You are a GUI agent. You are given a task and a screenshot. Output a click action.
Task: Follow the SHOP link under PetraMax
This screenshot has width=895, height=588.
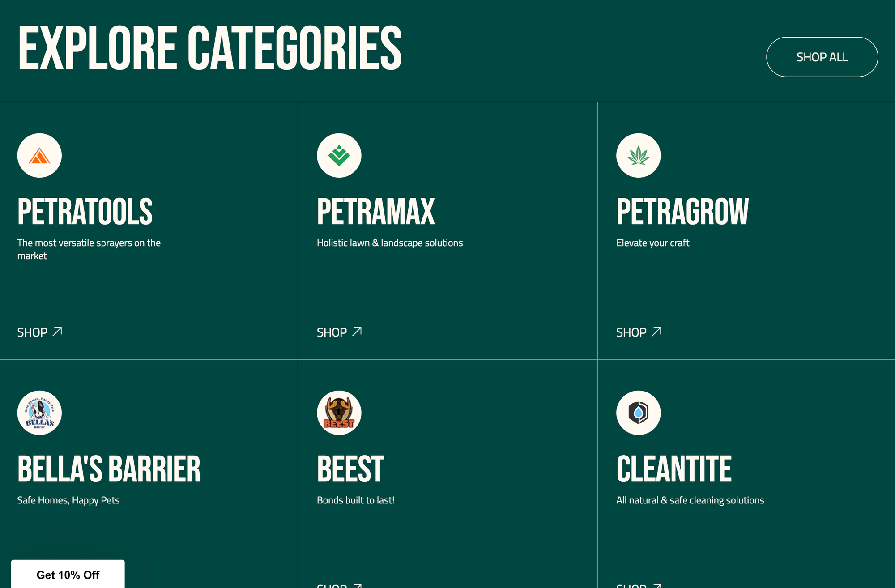pos(339,332)
